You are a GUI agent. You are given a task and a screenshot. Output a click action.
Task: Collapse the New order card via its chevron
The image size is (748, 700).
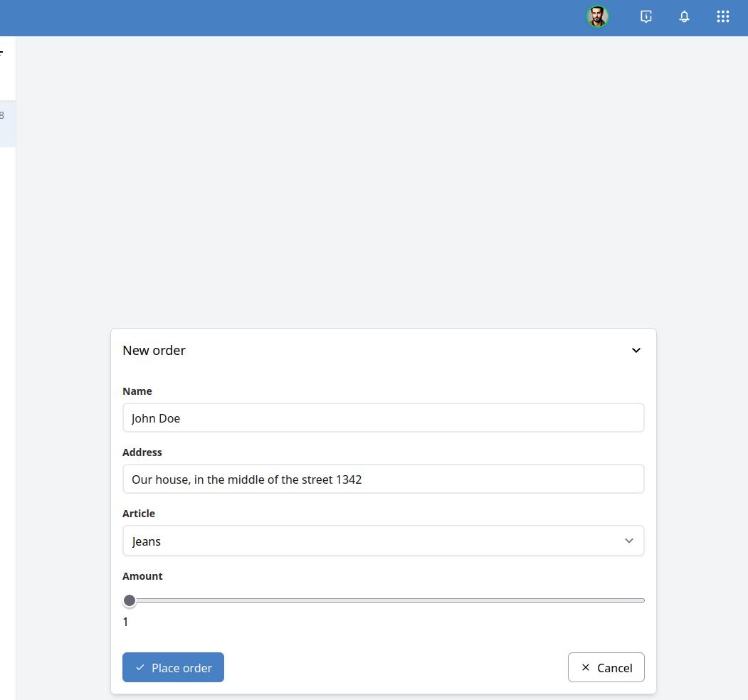(x=636, y=350)
